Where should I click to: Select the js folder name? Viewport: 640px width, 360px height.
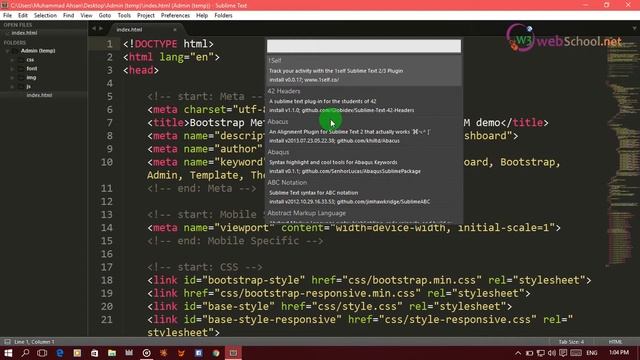29,87
